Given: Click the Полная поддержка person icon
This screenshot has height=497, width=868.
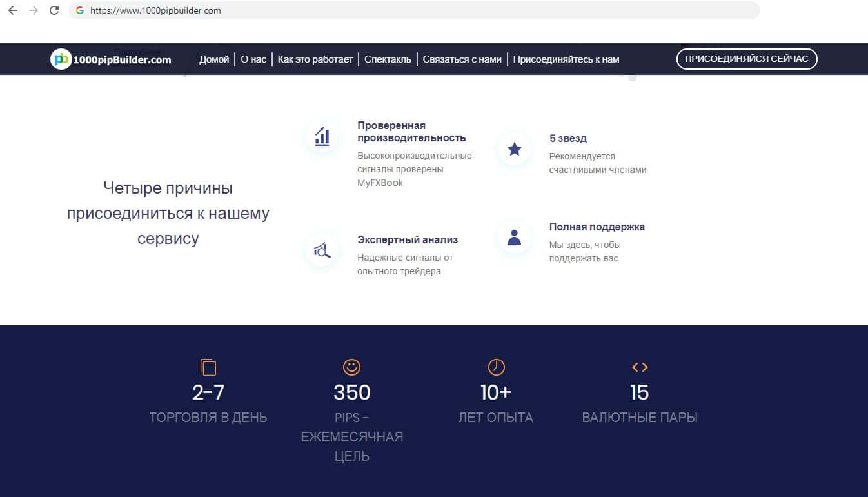Looking at the screenshot, I should click(514, 238).
